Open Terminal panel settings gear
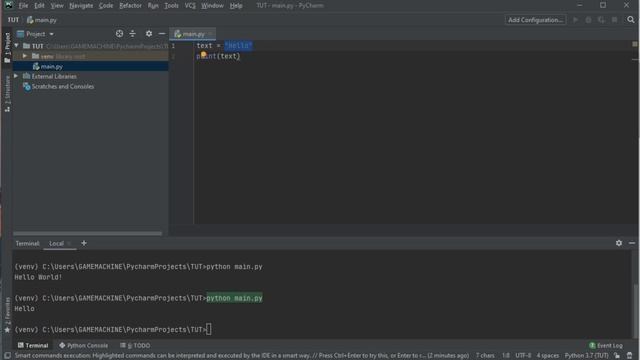 point(619,243)
